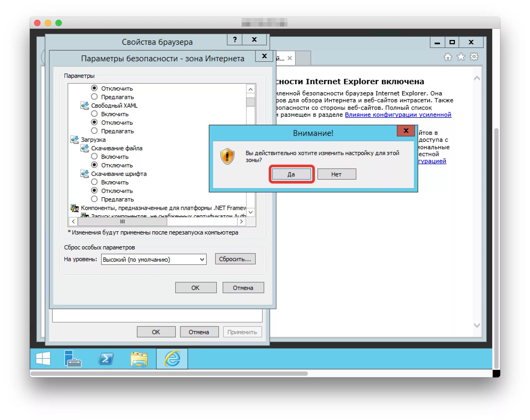Open File Explorer from the taskbar

(139, 359)
